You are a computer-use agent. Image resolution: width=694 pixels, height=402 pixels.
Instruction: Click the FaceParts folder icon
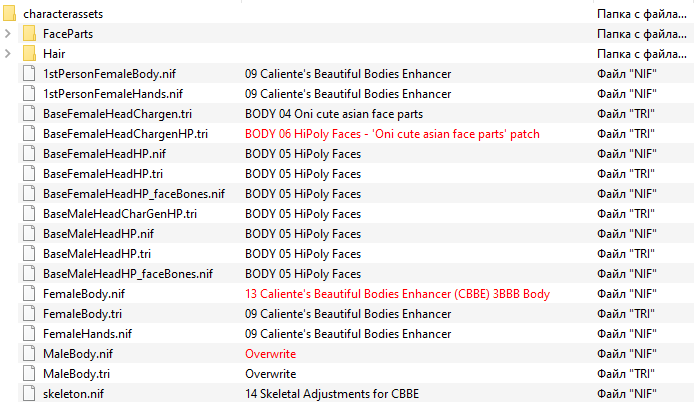click(29, 33)
